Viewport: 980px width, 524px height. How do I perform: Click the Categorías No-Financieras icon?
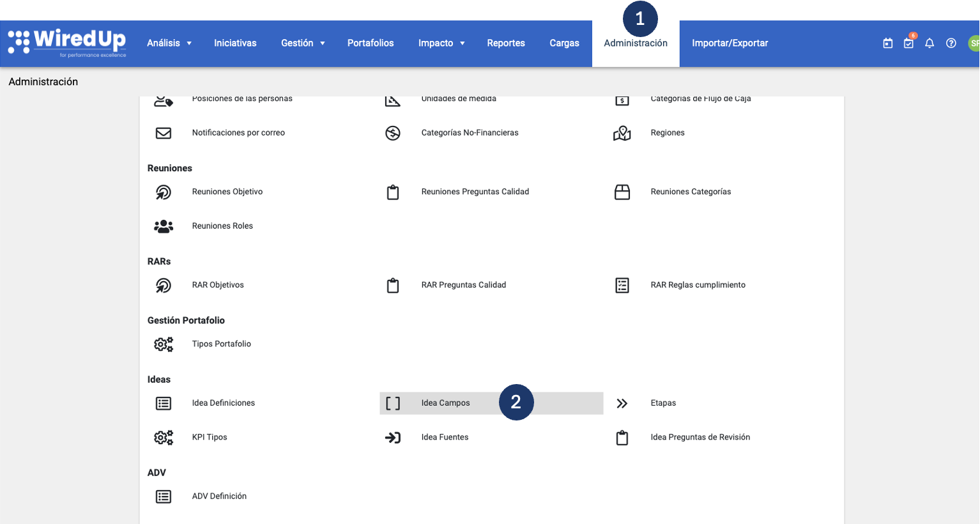coord(393,133)
